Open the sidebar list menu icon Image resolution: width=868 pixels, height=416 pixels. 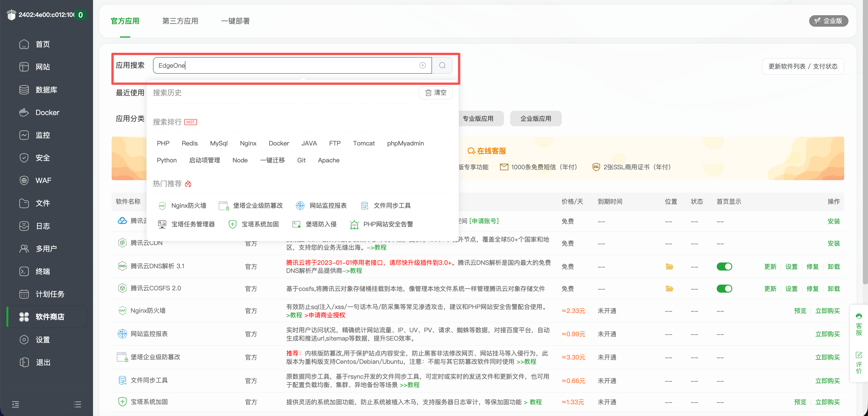click(77, 404)
